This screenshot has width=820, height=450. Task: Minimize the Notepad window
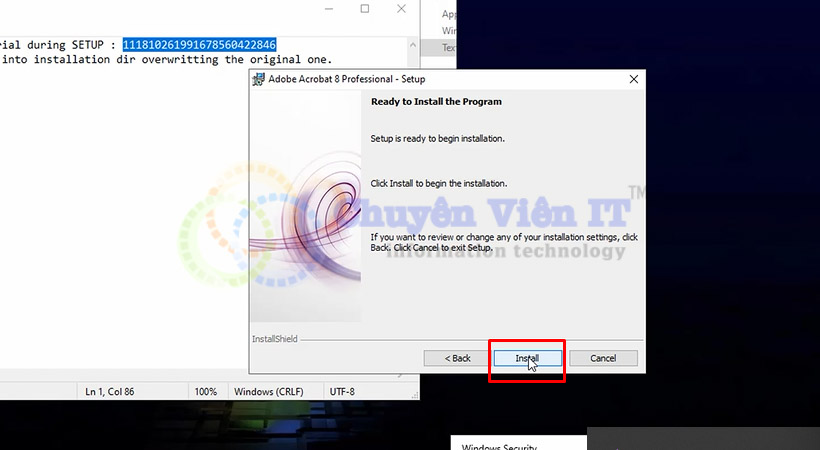click(x=328, y=9)
